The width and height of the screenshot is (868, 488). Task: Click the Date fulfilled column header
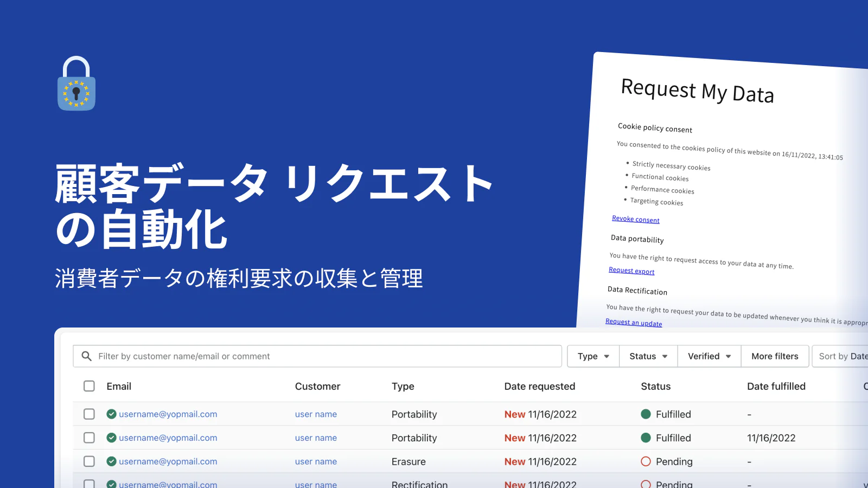click(776, 386)
